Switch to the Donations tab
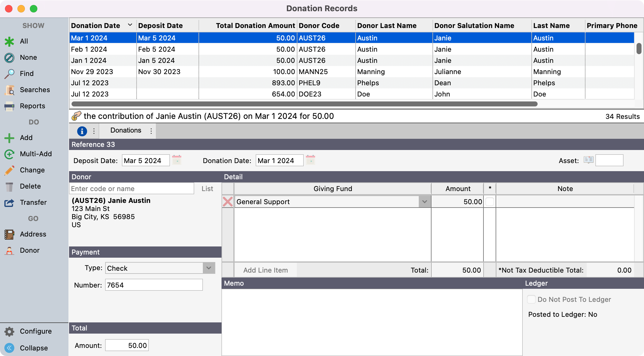This screenshot has width=644, height=356. coord(126,130)
